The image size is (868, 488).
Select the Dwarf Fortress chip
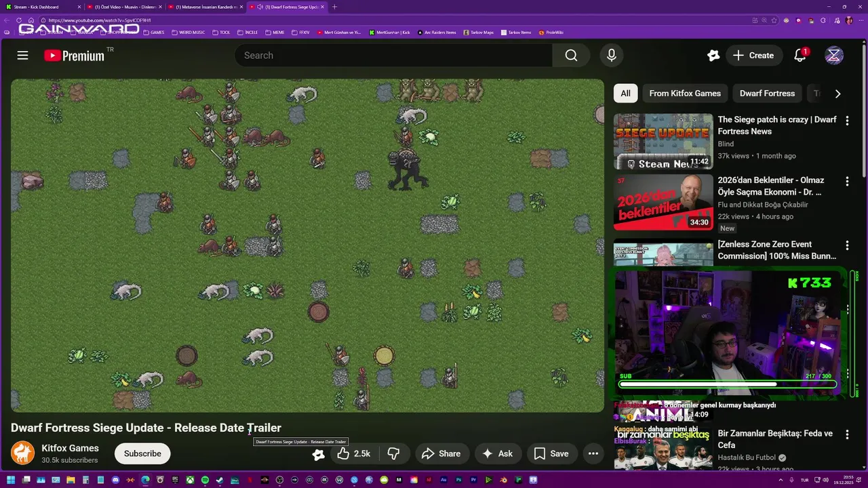767,94
